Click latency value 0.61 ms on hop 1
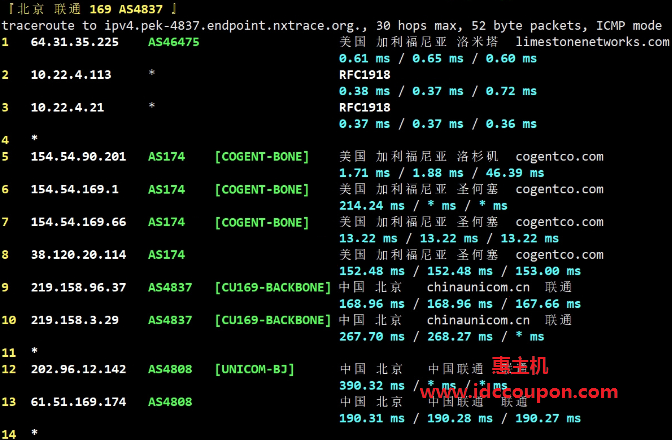Screen dimensions: 672x440 click(364, 59)
